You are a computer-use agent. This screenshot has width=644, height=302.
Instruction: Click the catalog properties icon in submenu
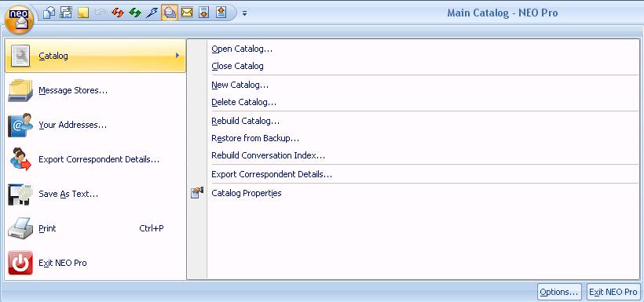click(197, 193)
